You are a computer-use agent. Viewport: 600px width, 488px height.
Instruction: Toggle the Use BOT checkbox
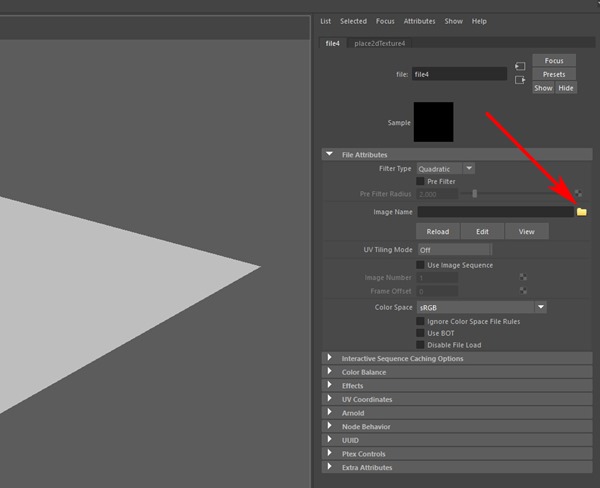click(x=421, y=333)
